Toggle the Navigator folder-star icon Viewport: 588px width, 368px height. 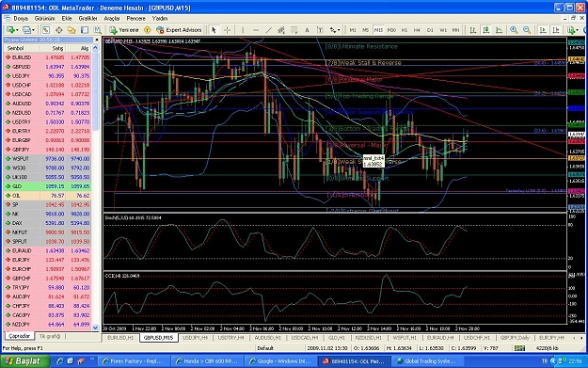click(x=72, y=30)
